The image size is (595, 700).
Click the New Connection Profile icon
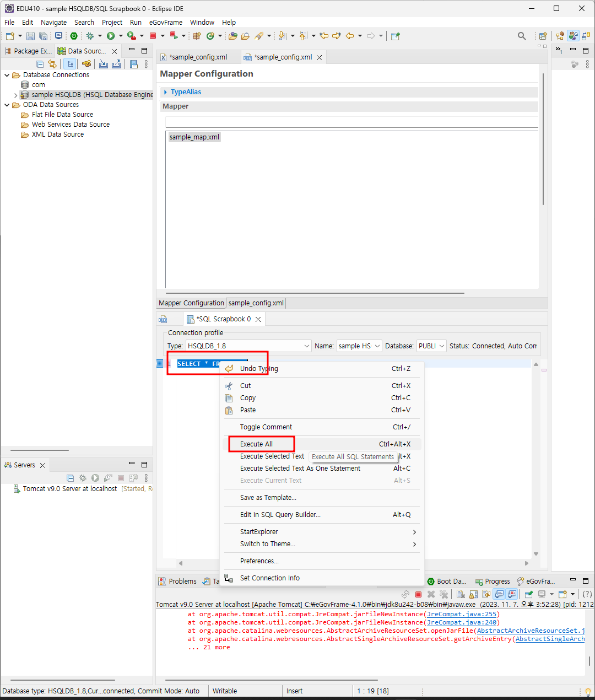click(x=86, y=64)
